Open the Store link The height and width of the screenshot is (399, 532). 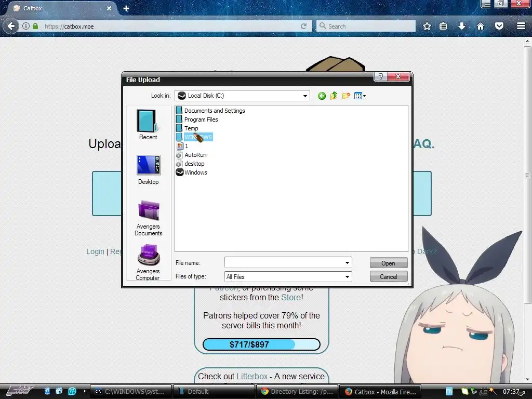(291, 298)
